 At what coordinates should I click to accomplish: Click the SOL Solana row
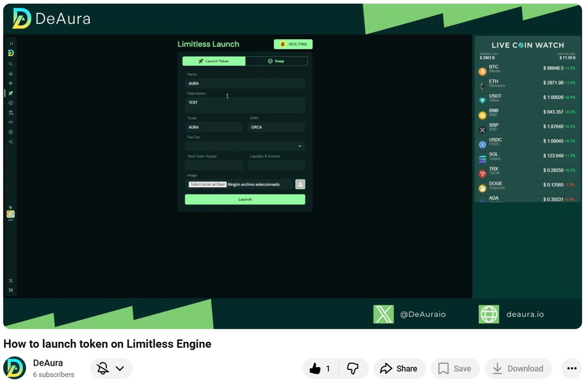pyautogui.click(x=527, y=159)
